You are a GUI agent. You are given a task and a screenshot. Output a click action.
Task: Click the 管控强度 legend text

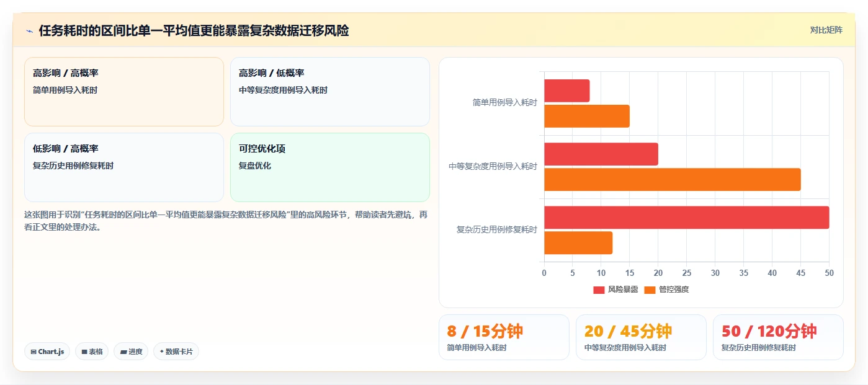[674, 290]
